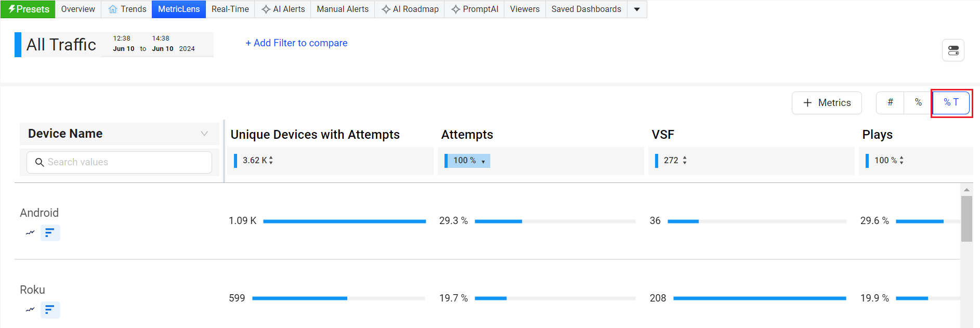Open the more-tabs dropdown arrow

[x=637, y=9]
